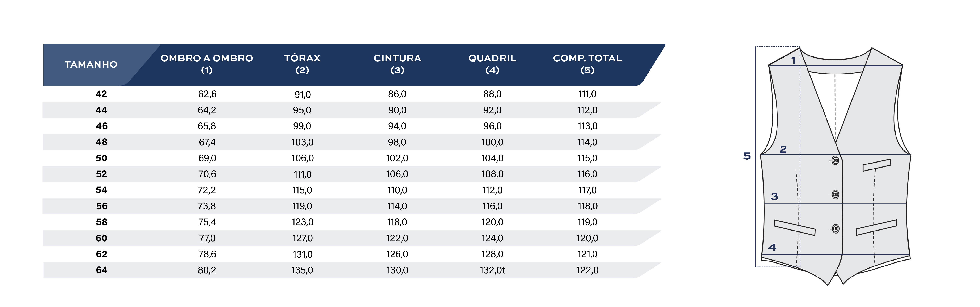Click the COMP. TOTAL (5) header
Screen dimensions: 980x307
coord(587,64)
